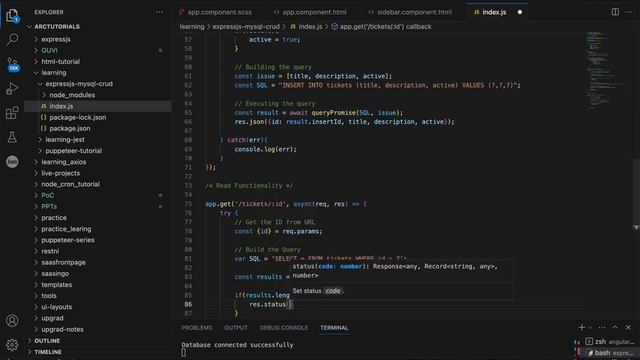Click 'learning' in the breadcrumb
Screen dimensions: 640x360
[x=192, y=27]
